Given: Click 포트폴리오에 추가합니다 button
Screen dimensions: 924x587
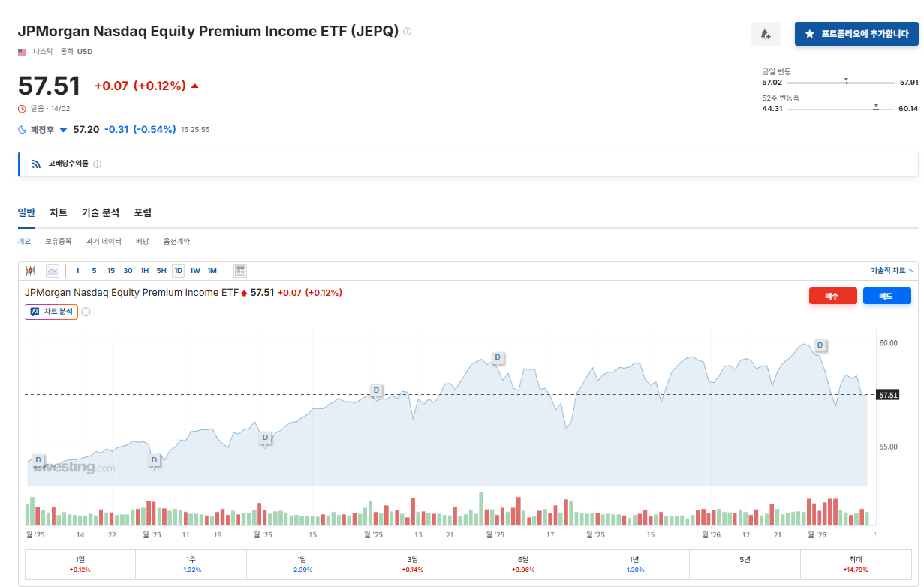Looking at the screenshot, I should [856, 34].
